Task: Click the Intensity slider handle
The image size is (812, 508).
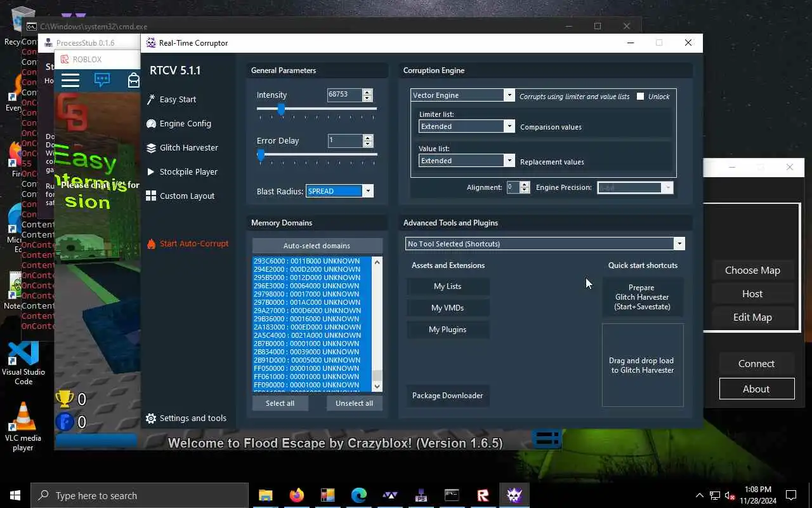Action: pyautogui.click(x=281, y=109)
